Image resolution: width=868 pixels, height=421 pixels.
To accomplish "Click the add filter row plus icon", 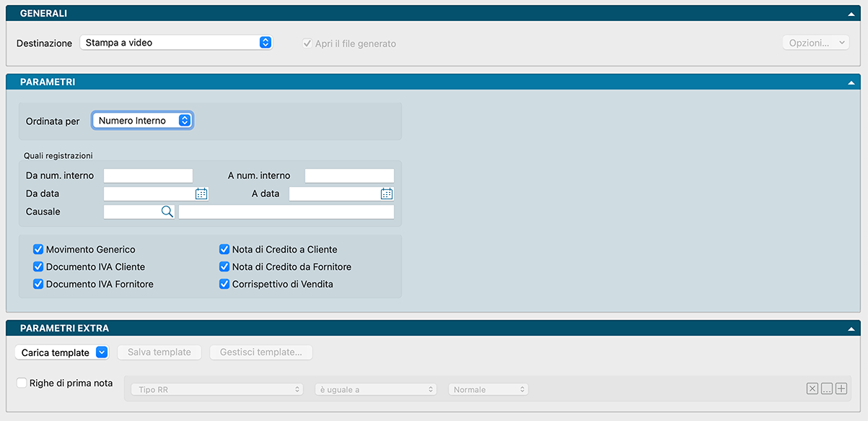I will click(841, 389).
